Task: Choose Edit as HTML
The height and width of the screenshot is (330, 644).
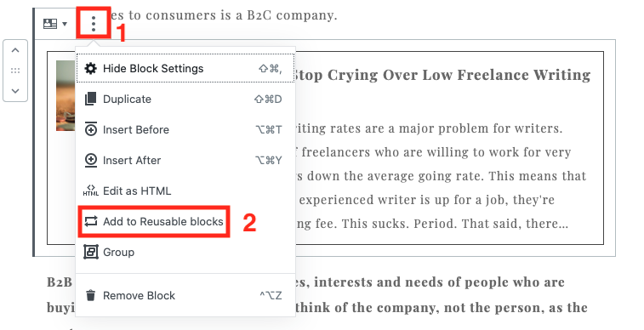Action: (185, 191)
